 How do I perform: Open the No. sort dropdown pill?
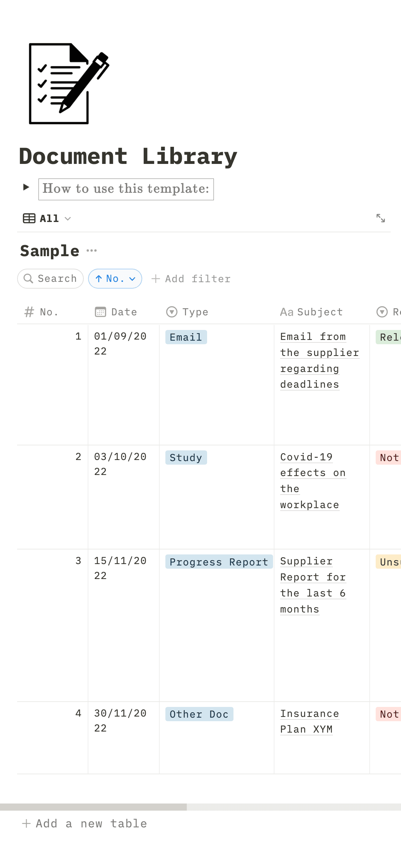[x=115, y=279]
